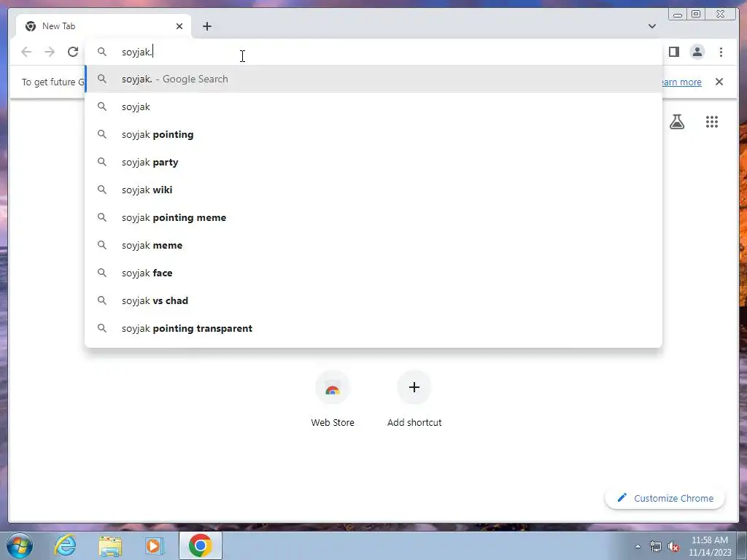The width and height of the screenshot is (747, 560).
Task: Maximize the Chrome window
Action: (x=696, y=15)
